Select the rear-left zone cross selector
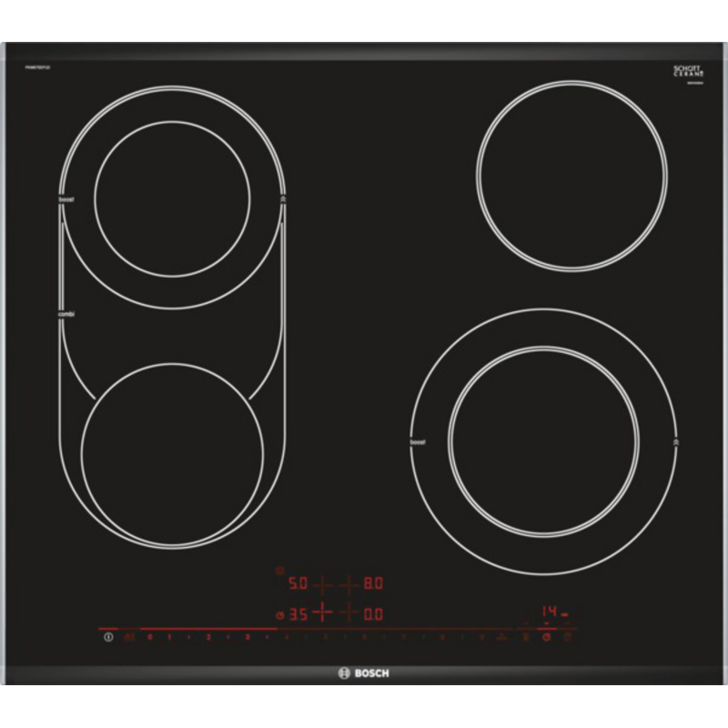Image resolution: width=728 pixels, height=728 pixels. pos(321,583)
